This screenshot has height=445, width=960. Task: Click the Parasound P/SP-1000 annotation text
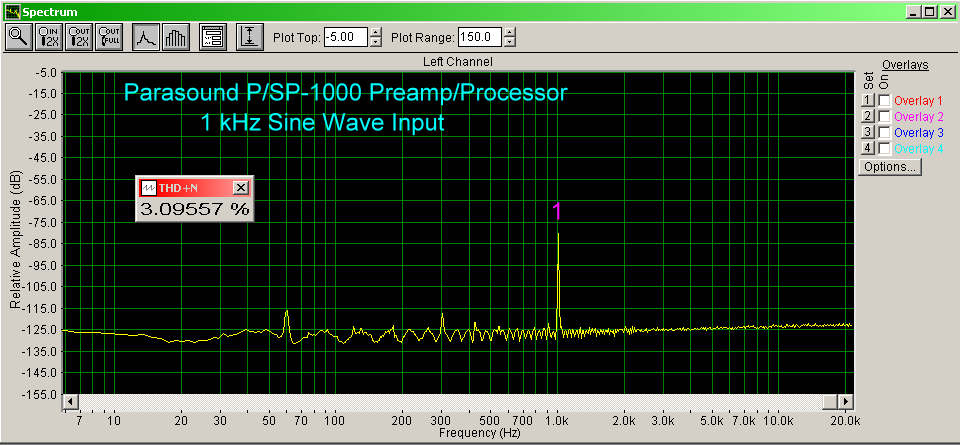point(346,93)
